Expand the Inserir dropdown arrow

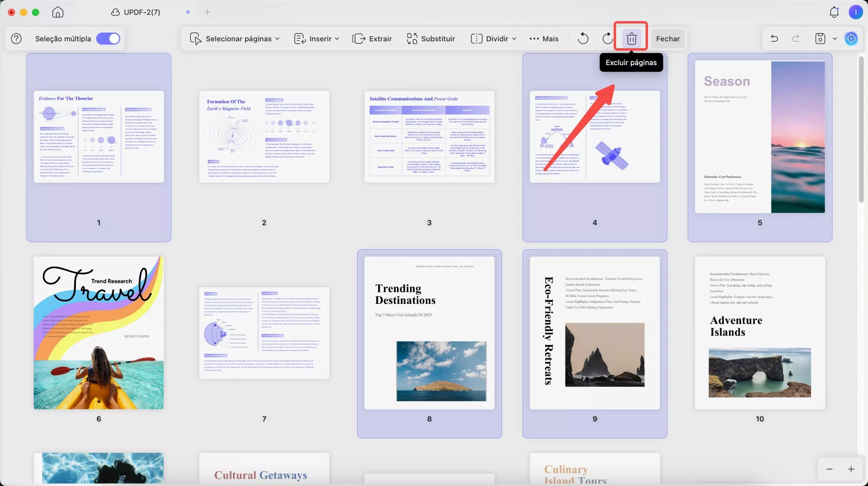[337, 39]
